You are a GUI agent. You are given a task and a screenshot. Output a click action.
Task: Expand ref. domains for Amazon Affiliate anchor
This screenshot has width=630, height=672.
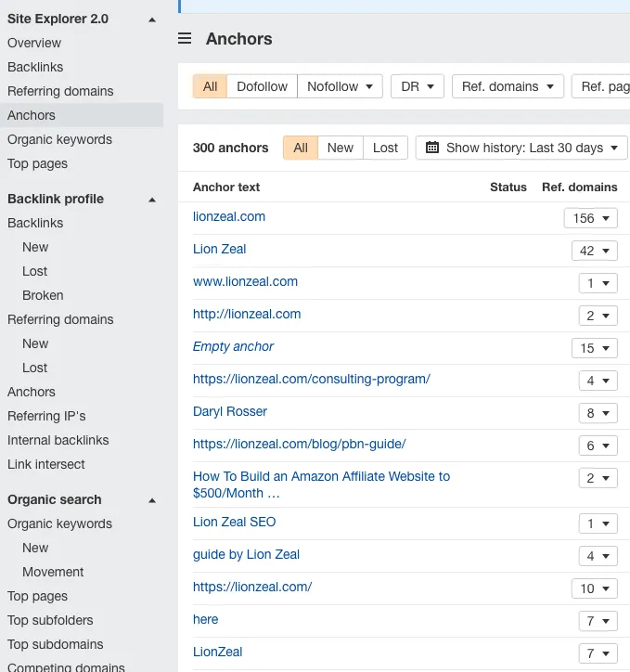coord(598,478)
